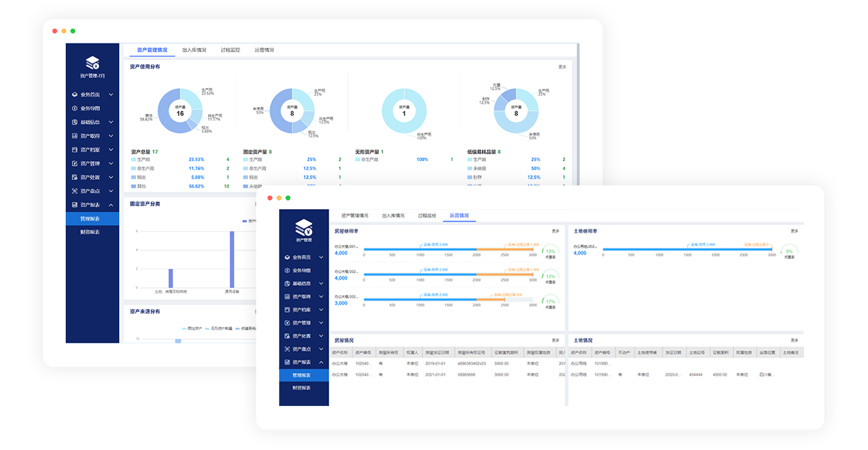Click 更多 link in 资产使用分布 panel
The image size is (868, 450).
click(x=562, y=67)
